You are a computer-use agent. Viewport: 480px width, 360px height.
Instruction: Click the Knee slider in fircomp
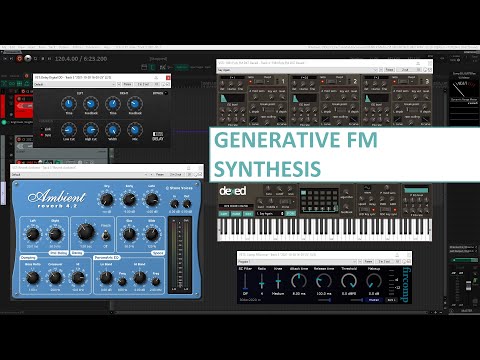pos(278,281)
